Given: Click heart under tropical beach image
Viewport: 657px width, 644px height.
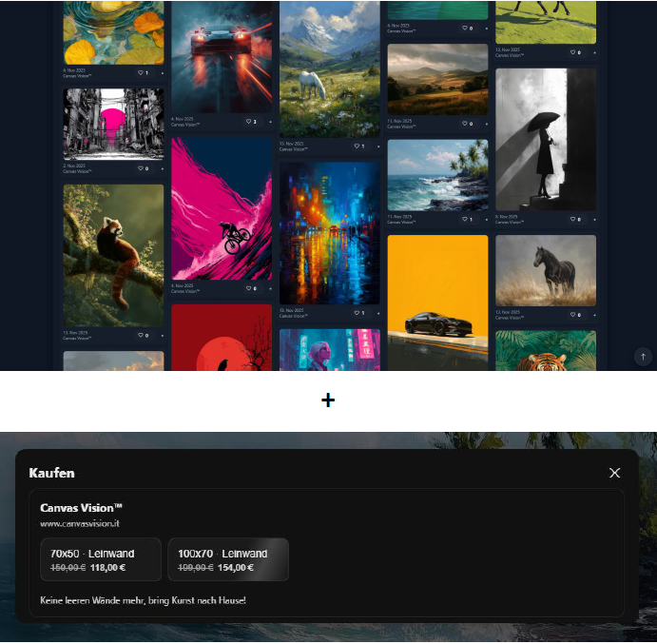Looking at the screenshot, I should (465, 220).
